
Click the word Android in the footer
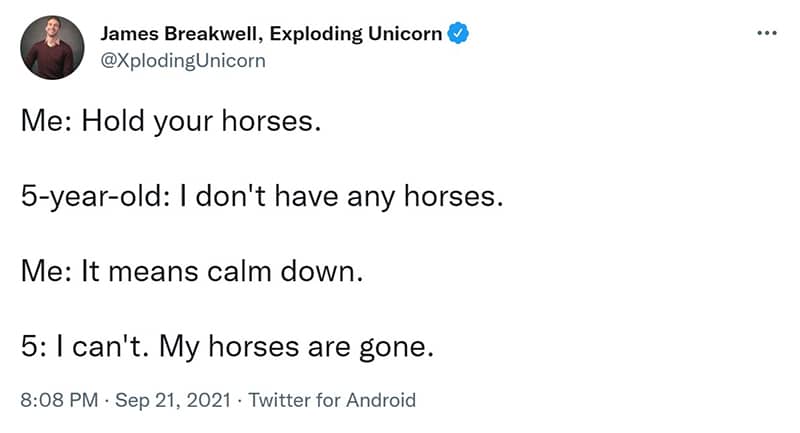point(381,400)
